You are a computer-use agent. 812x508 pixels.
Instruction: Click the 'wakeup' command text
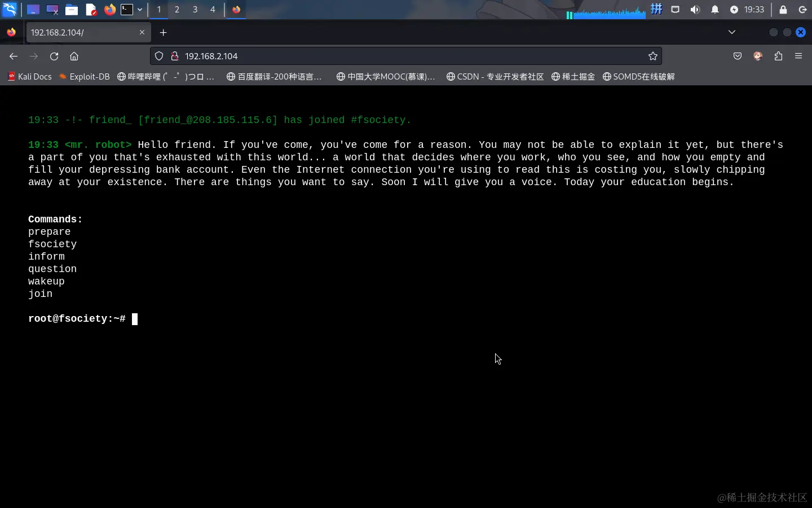point(46,282)
